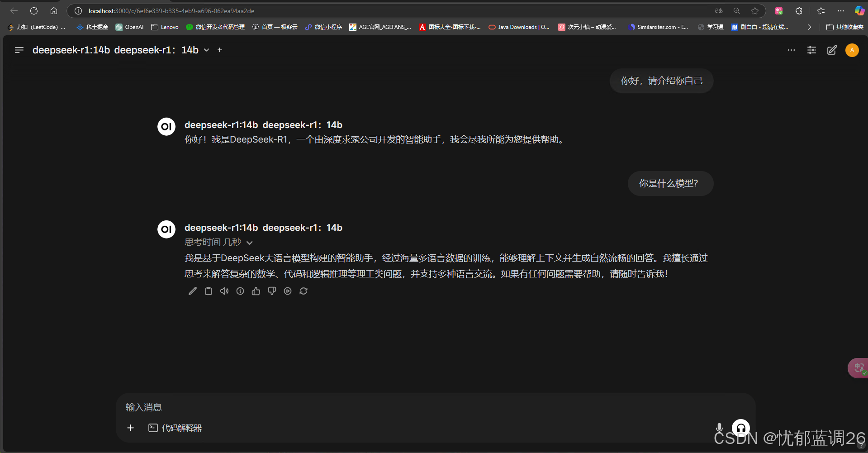This screenshot has height=453, width=868.
Task: Add this page to favorites star
Action: point(755,11)
